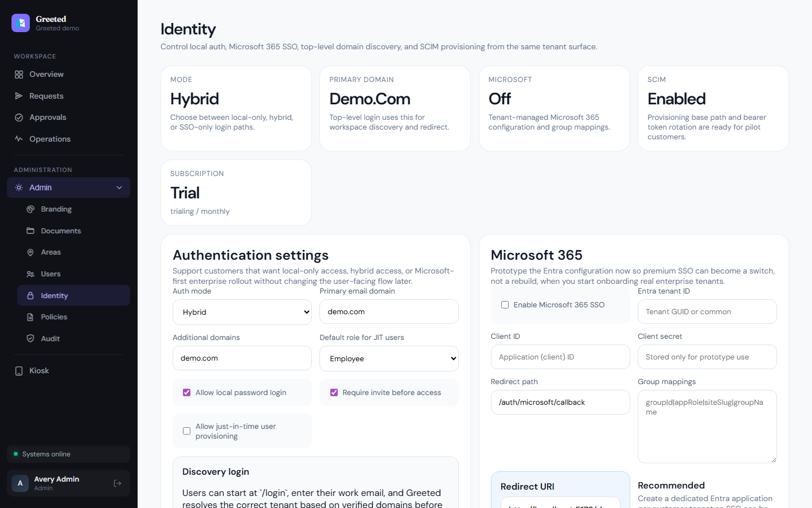Go to Areas settings

pyautogui.click(x=74, y=252)
